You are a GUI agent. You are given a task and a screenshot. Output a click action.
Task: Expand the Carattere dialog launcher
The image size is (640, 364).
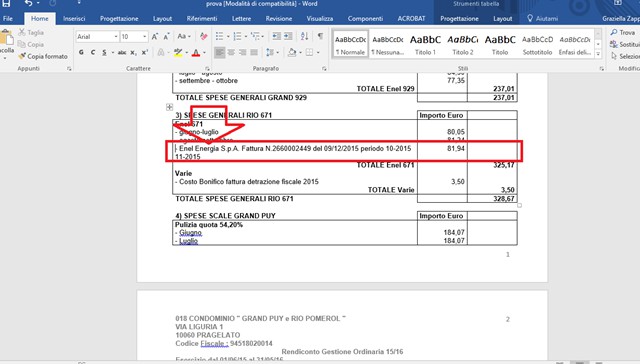point(207,69)
